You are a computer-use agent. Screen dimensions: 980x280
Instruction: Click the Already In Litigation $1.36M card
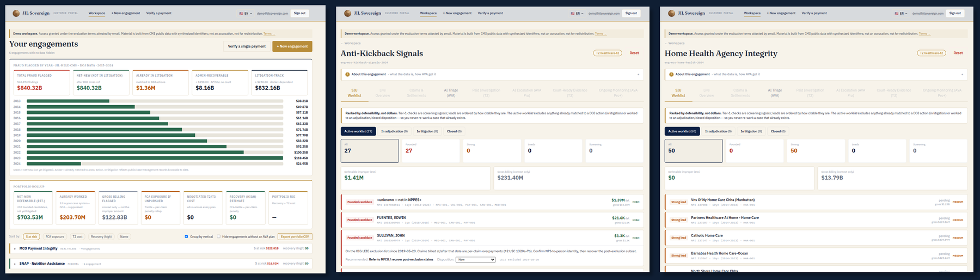click(x=161, y=82)
